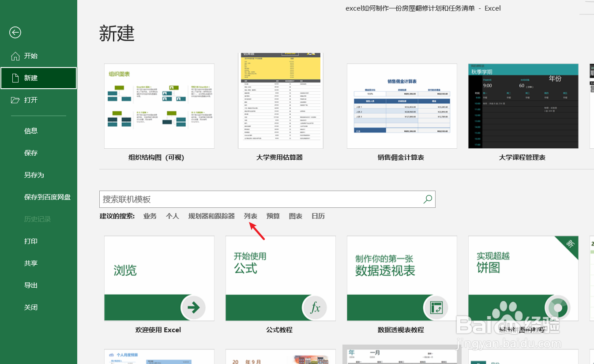Open the 数据透视表教程 template card
The image size is (594, 364).
pyautogui.click(x=402, y=278)
